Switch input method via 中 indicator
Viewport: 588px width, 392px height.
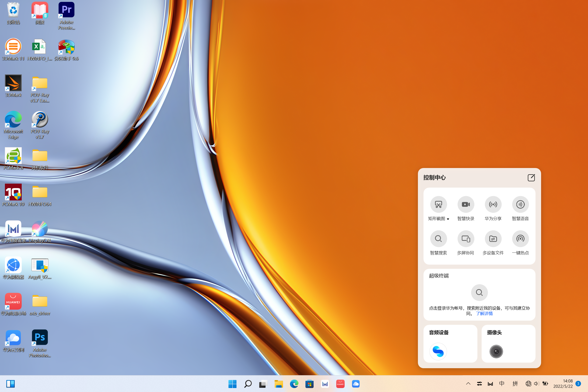point(501,384)
